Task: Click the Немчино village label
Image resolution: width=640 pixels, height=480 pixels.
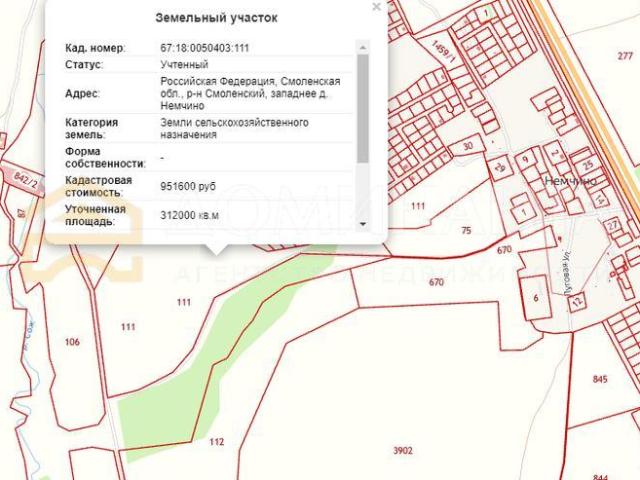Action: click(x=570, y=181)
